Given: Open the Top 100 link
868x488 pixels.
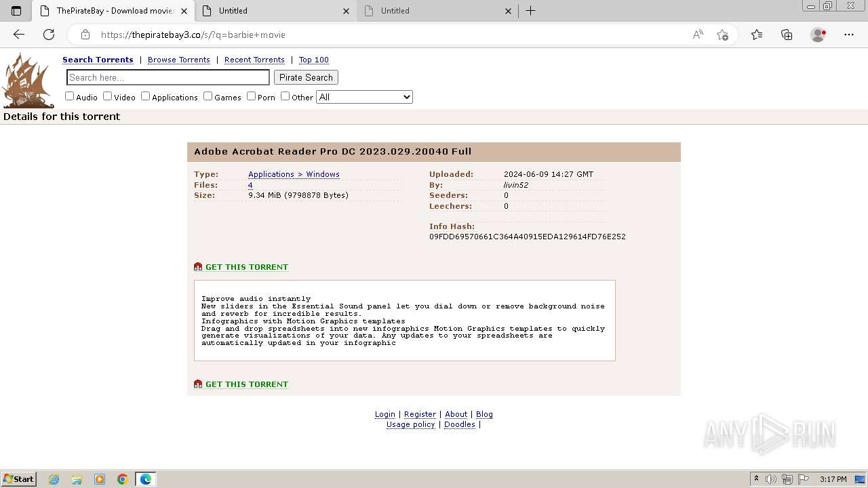Looking at the screenshot, I should 314,60.
